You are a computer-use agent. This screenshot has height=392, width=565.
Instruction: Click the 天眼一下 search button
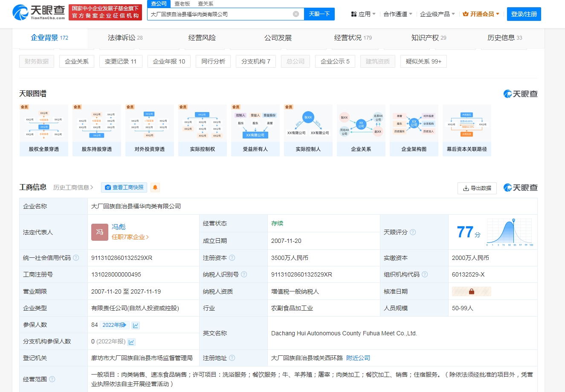pyautogui.click(x=319, y=14)
